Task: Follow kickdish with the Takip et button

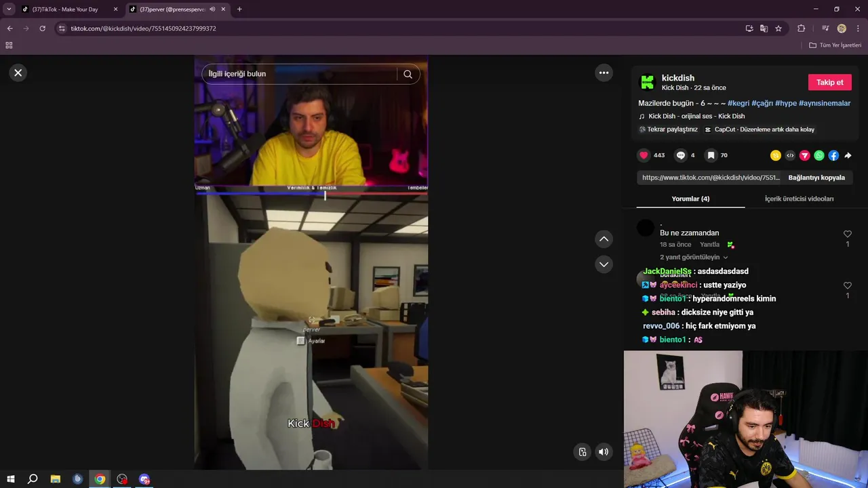Action: click(829, 82)
